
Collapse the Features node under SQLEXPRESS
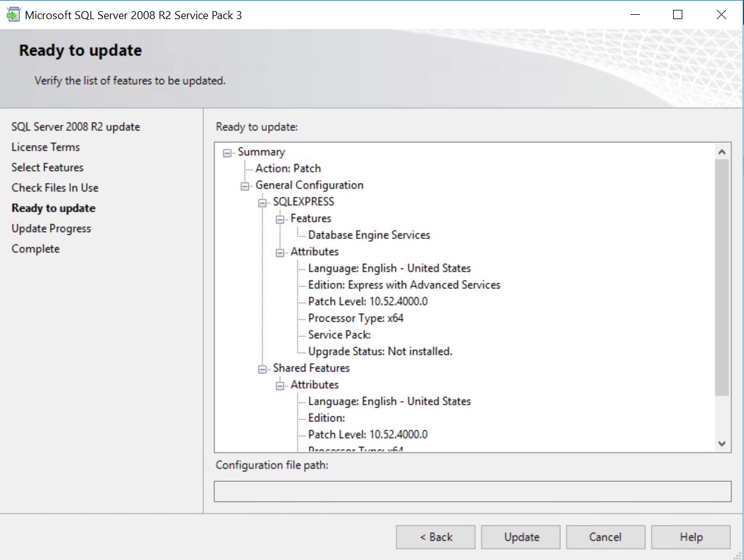[x=280, y=219]
